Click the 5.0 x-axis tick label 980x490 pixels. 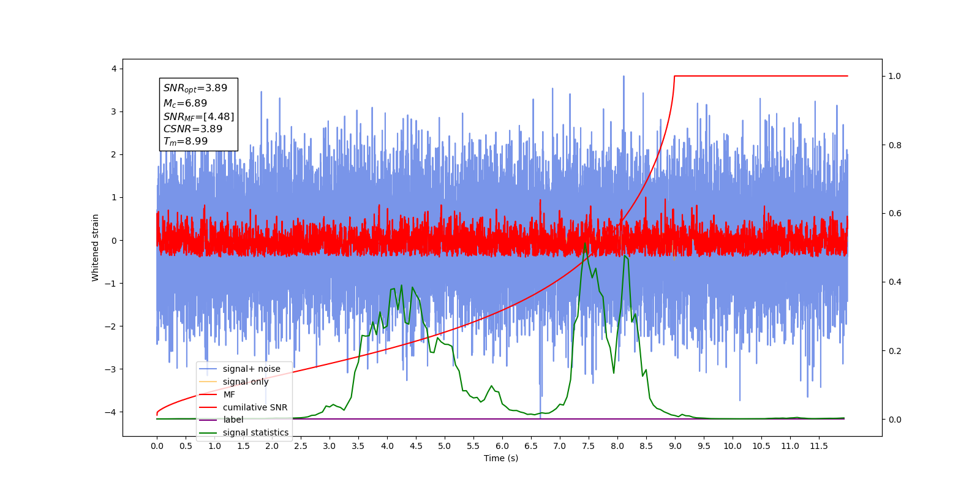click(445, 446)
